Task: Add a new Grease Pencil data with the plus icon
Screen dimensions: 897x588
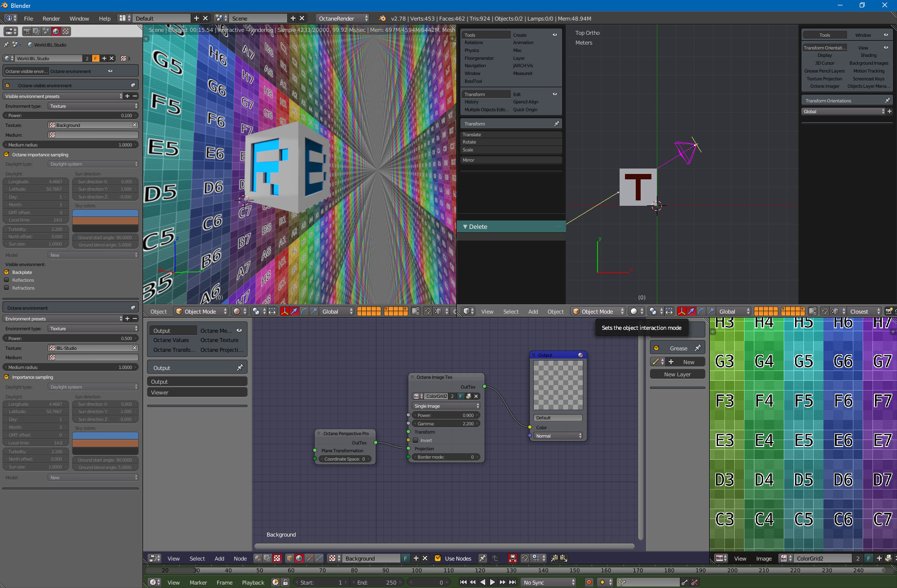Action: tap(671, 362)
